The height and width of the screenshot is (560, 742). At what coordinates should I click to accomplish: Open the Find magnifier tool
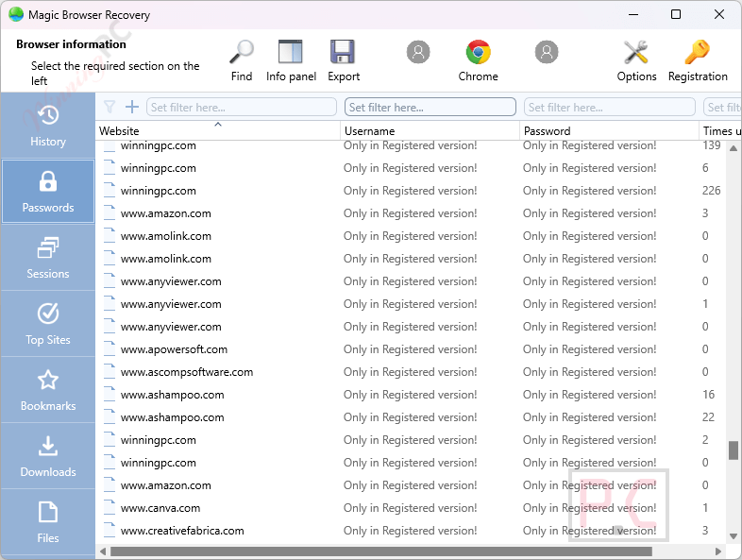242,60
